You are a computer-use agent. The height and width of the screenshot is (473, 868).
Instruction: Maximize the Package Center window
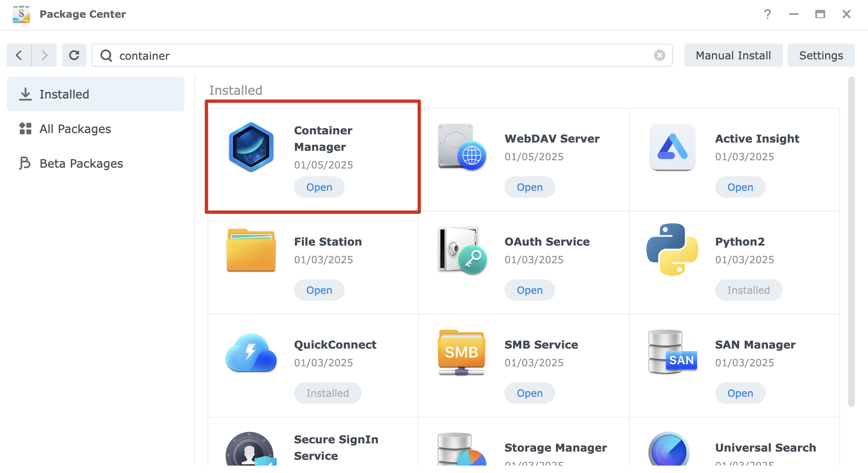point(820,14)
